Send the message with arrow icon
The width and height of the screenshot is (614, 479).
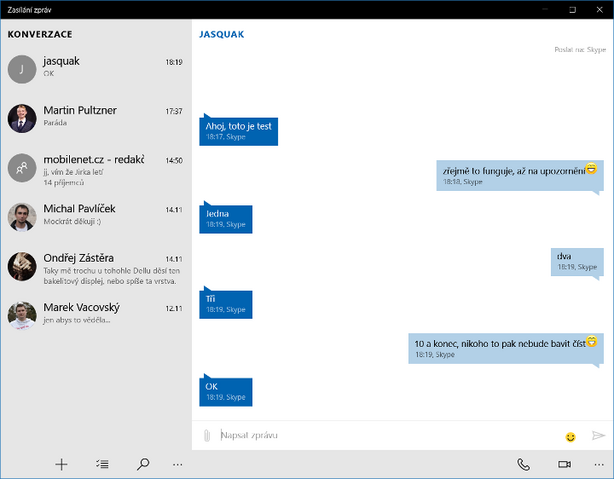[x=598, y=436]
